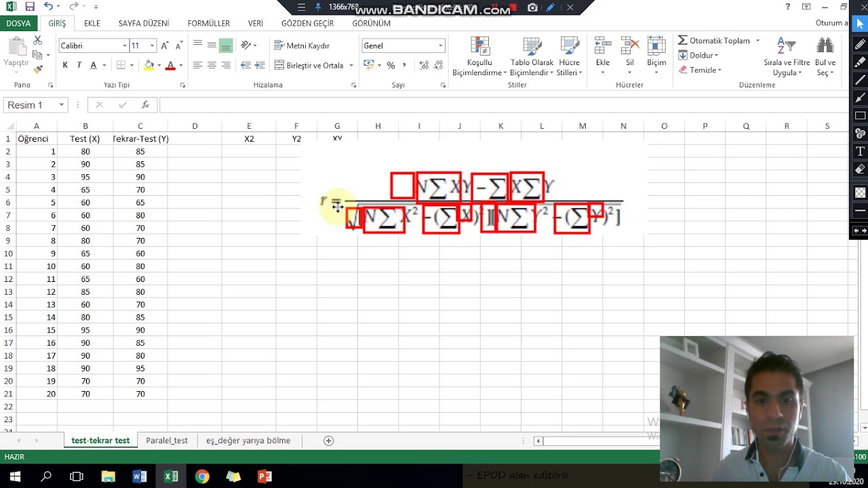Increase font size with the larger A icon
Viewport: 868px width, 488px height.
[166, 45]
